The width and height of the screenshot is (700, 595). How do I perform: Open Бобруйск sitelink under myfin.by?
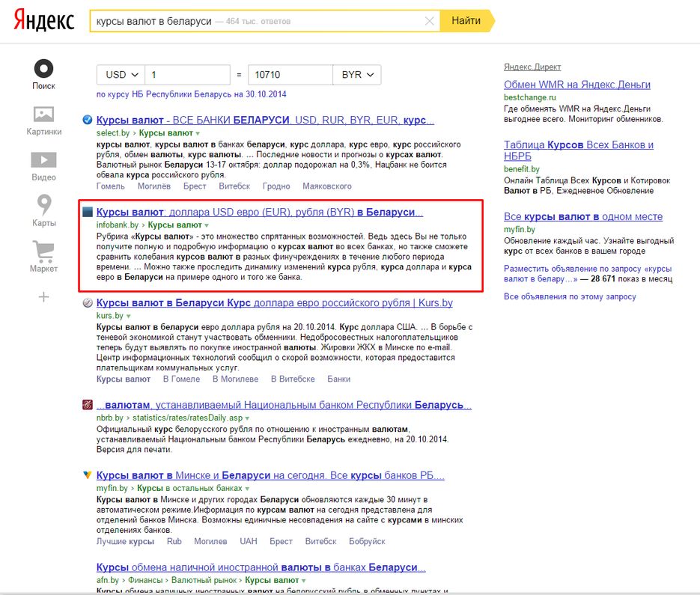click(367, 541)
